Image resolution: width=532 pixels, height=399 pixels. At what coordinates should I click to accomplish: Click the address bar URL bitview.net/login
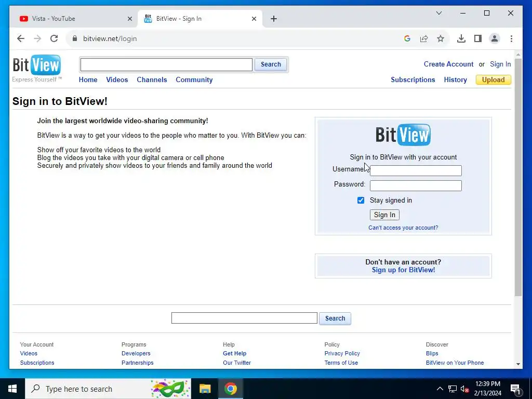[x=110, y=38]
